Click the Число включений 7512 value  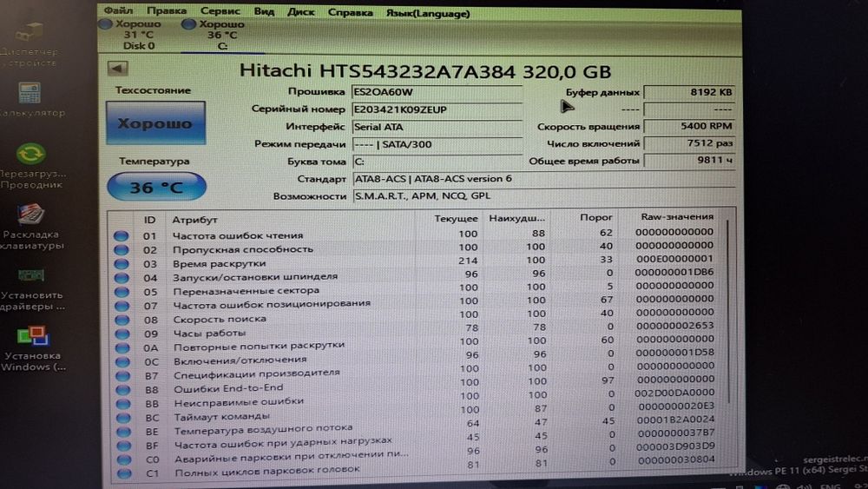point(690,143)
